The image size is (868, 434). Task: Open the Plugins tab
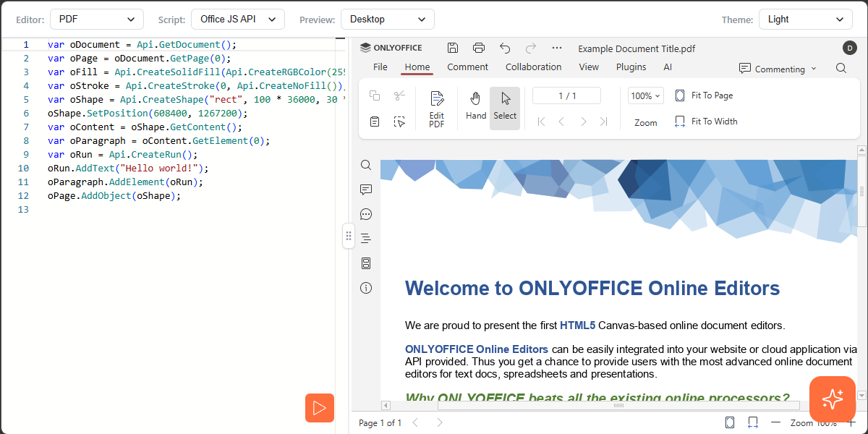[631, 67]
